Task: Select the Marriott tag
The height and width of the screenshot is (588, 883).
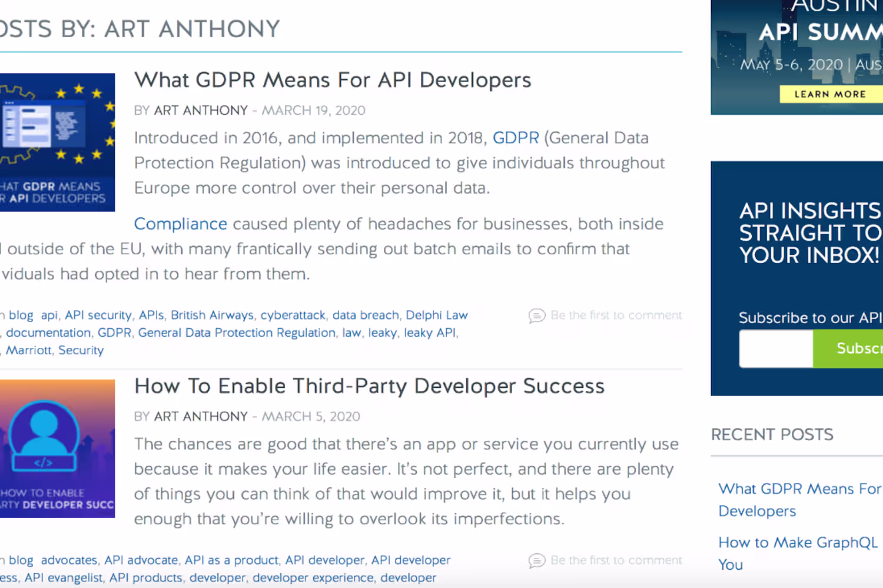Action: pos(29,351)
